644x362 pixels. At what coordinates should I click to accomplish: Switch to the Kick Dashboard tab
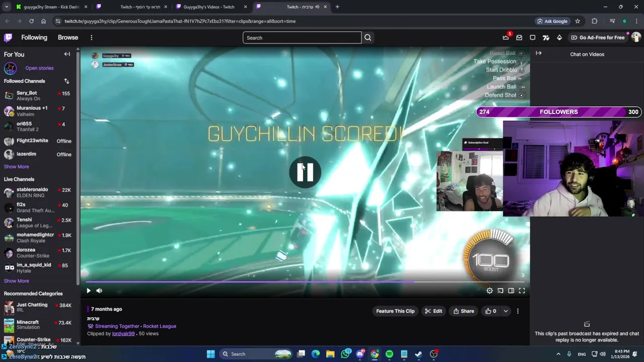coord(51,7)
